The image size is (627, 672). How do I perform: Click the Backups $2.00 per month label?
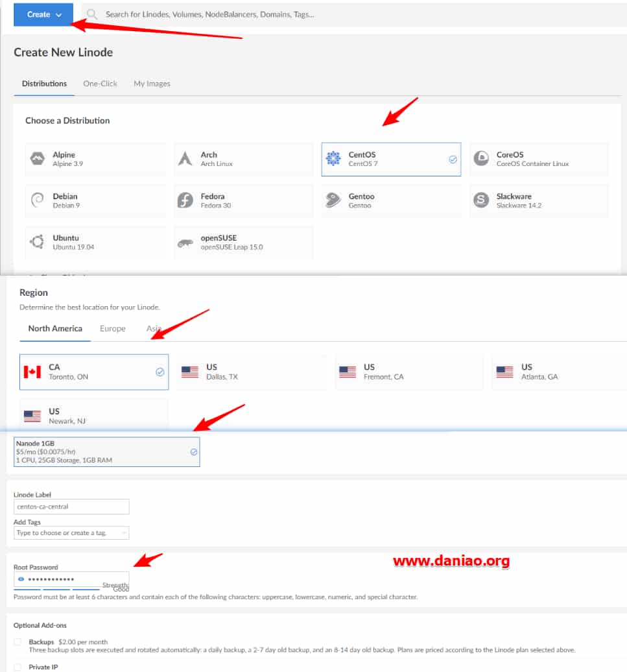pyautogui.click(x=68, y=642)
